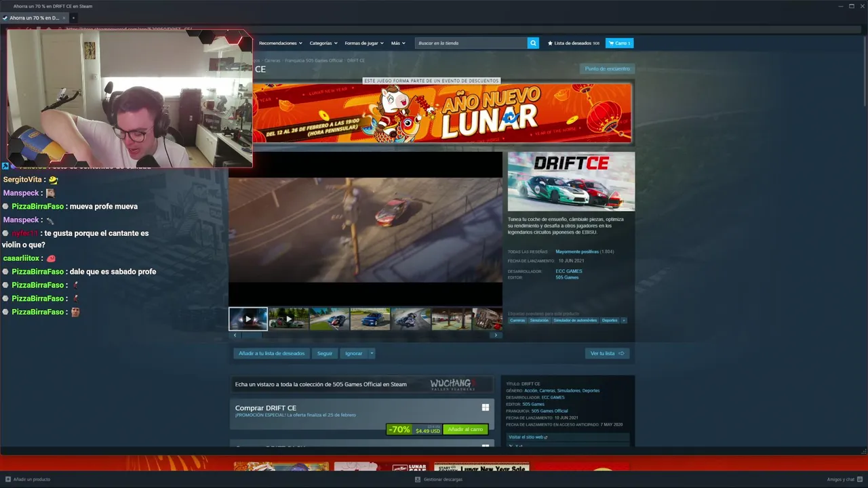Screen dimensions: 868x488
Task: Click the Añadir un producto plus icon
Action: pos(8,479)
